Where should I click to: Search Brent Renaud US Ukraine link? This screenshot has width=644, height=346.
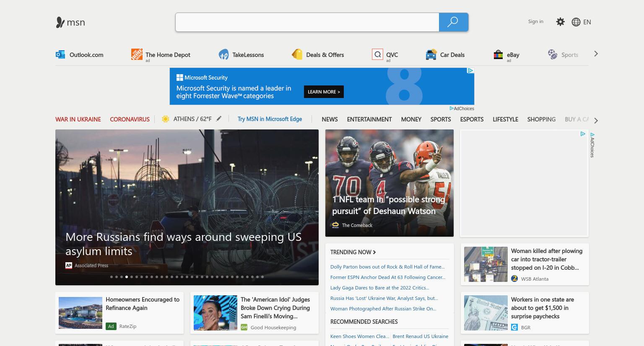[x=421, y=336]
